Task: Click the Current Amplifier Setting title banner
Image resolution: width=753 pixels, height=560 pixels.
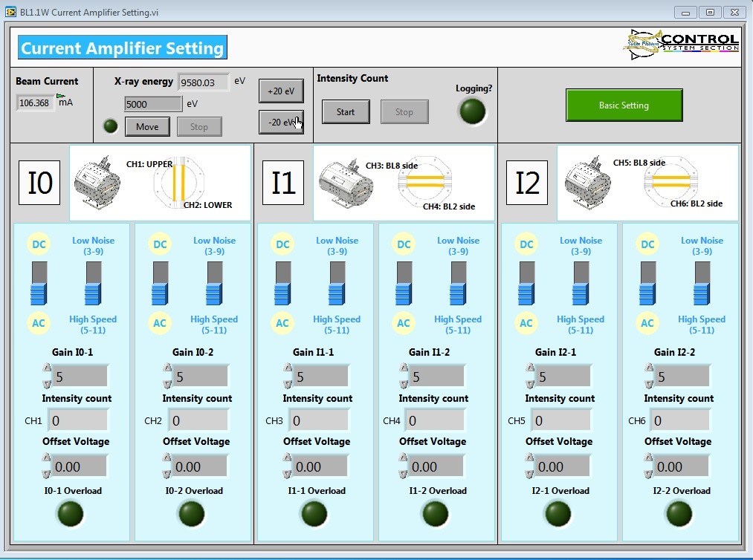Action: (123, 48)
